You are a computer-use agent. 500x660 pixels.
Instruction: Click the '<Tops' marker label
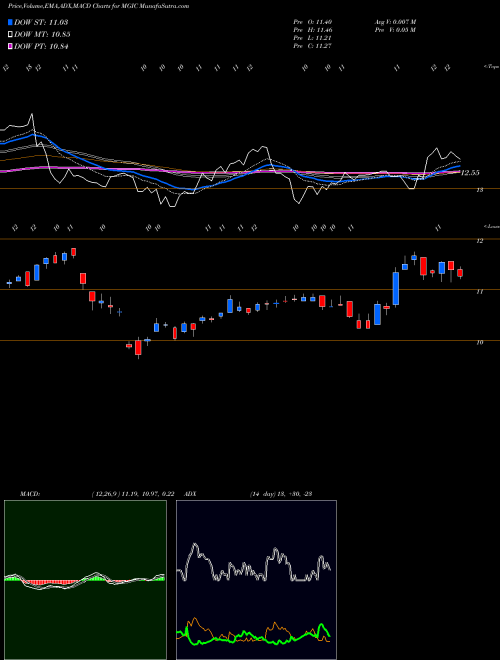coord(491,67)
